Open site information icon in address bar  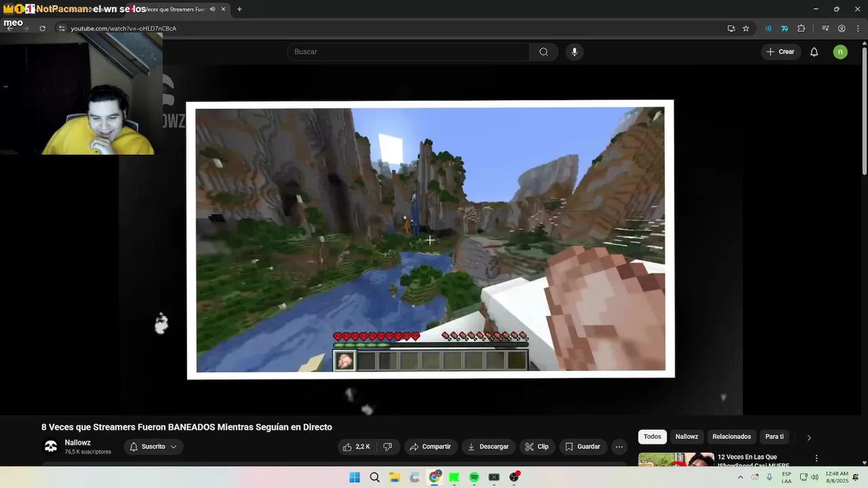[x=61, y=28]
